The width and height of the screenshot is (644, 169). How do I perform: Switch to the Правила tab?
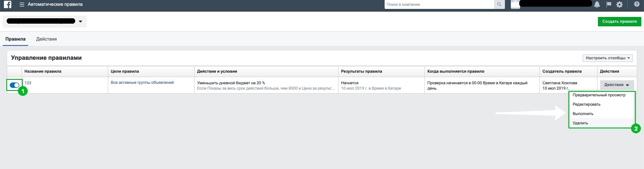[15, 39]
